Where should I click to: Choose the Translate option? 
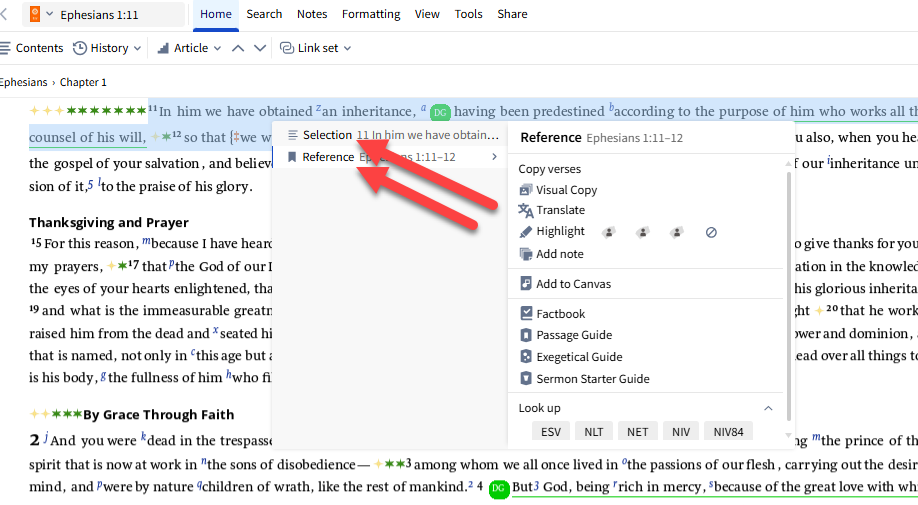click(x=560, y=210)
